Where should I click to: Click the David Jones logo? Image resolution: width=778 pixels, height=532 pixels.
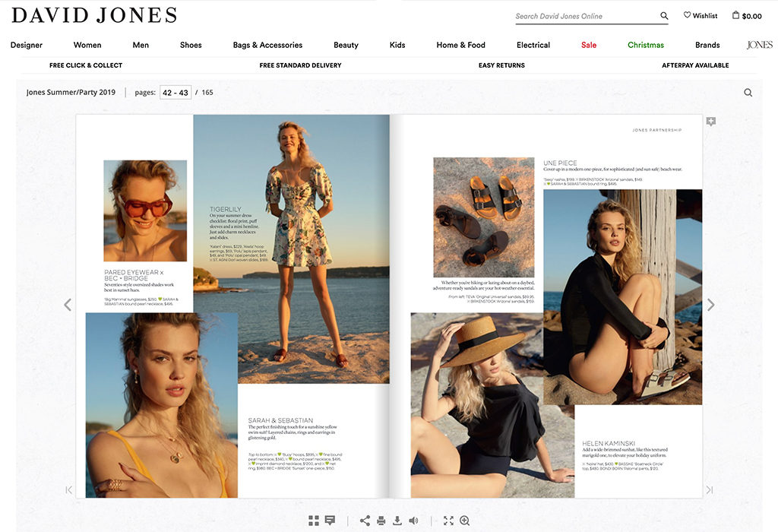(94, 15)
